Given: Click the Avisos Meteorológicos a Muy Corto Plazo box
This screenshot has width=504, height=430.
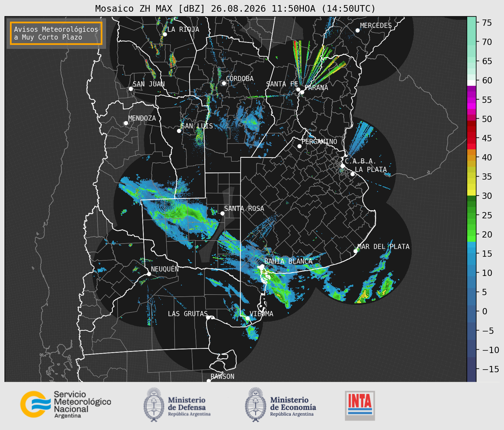Looking at the screenshot, I should (x=56, y=33).
